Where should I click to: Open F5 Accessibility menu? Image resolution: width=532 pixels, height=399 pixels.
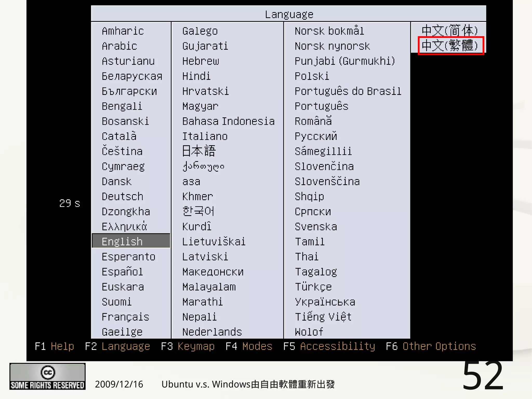(x=329, y=346)
